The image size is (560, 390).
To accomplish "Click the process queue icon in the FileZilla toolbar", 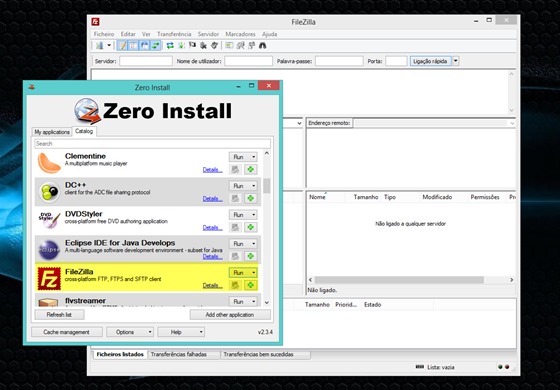I will tap(181, 45).
